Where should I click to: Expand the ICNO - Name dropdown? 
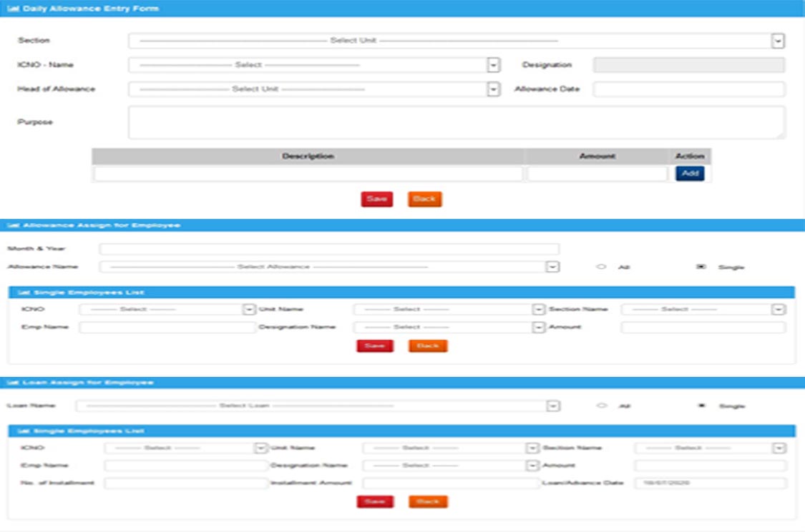[313, 65]
